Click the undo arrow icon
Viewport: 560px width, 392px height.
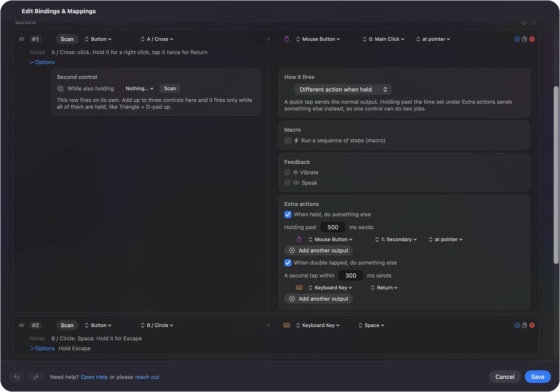17,377
